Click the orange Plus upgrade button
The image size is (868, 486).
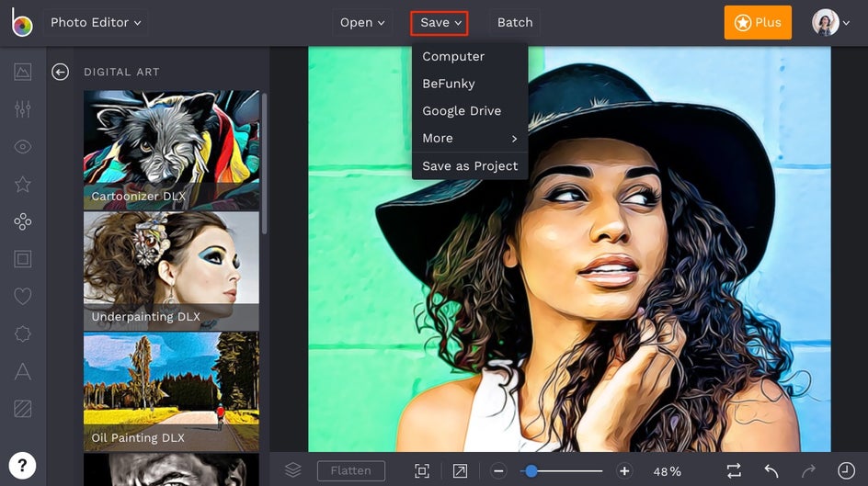758,23
